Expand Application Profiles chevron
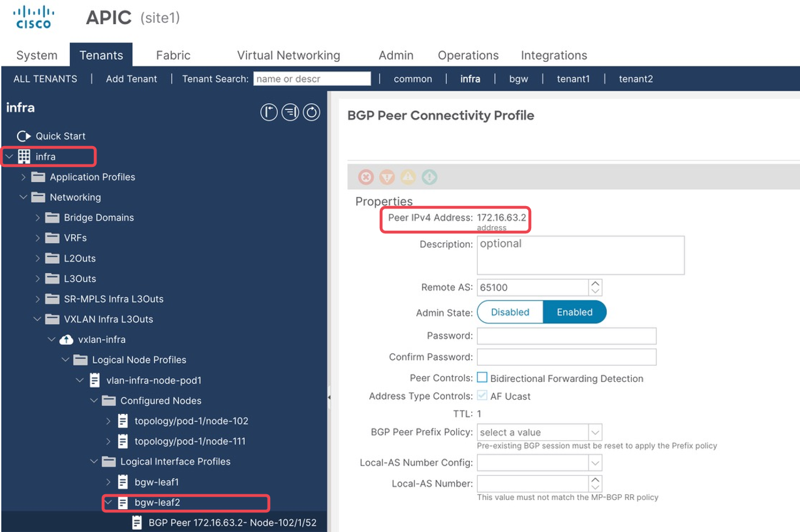 [x=24, y=177]
